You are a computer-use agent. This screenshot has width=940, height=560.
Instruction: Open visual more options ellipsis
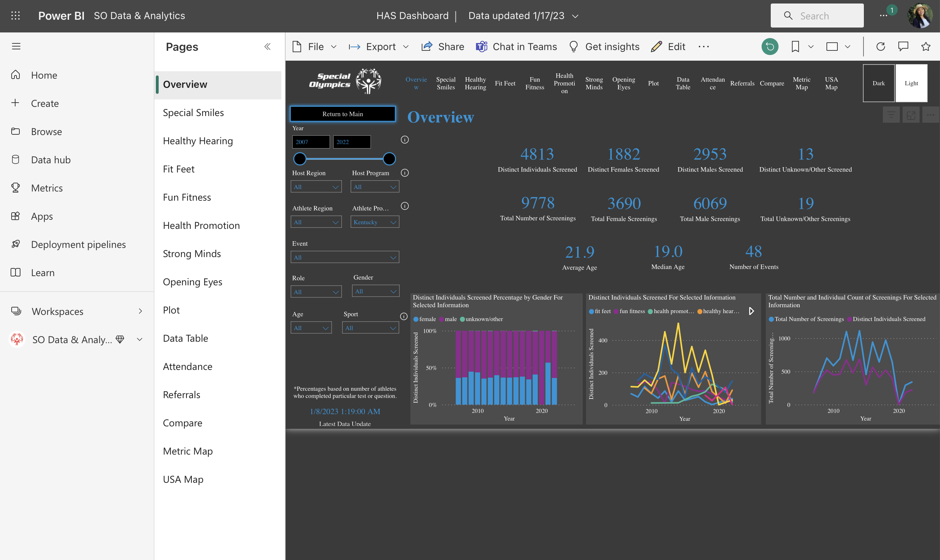pyautogui.click(x=930, y=115)
